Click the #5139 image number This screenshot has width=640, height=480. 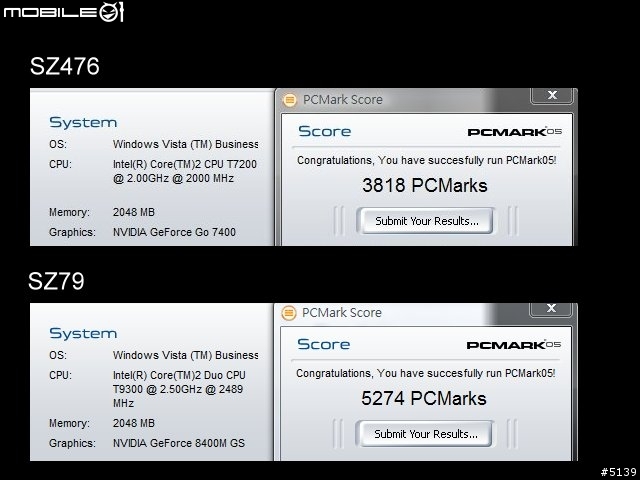(x=619, y=472)
